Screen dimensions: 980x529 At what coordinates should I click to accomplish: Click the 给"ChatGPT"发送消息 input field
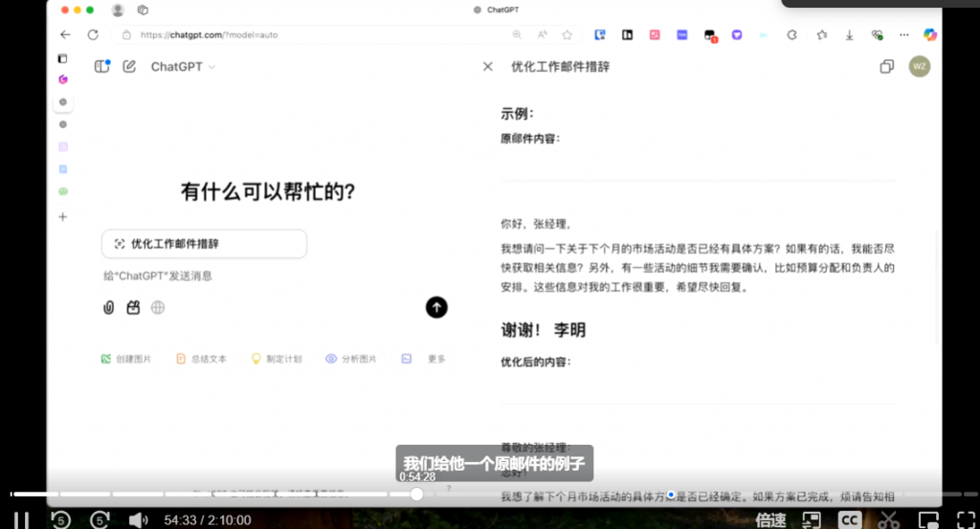tap(258, 276)
